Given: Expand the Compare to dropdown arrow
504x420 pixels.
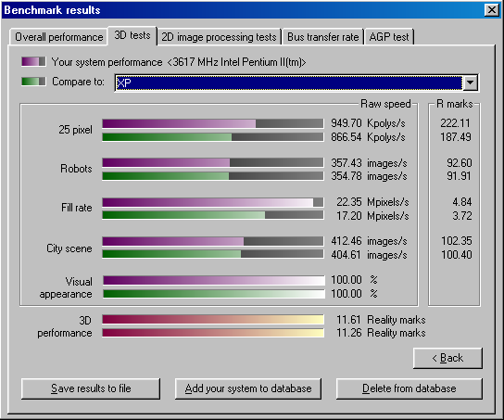Looking at the screenshot, I should point(470,83).
